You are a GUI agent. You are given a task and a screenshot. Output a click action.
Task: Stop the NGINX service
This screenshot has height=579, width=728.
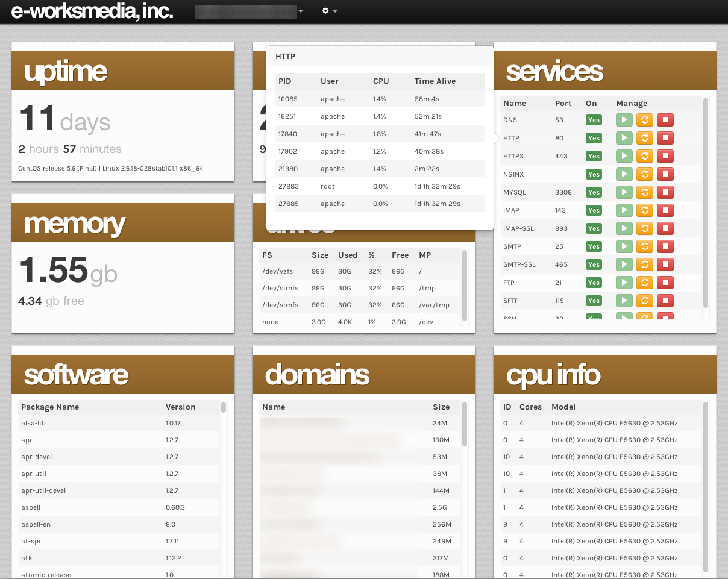665,174
